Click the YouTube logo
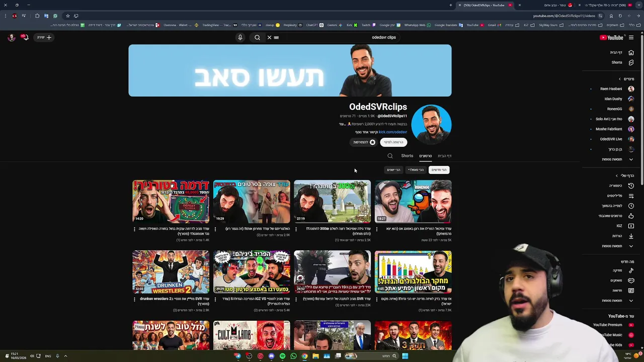The height and width of the screenshot is (362, 644). click(612, 37)
